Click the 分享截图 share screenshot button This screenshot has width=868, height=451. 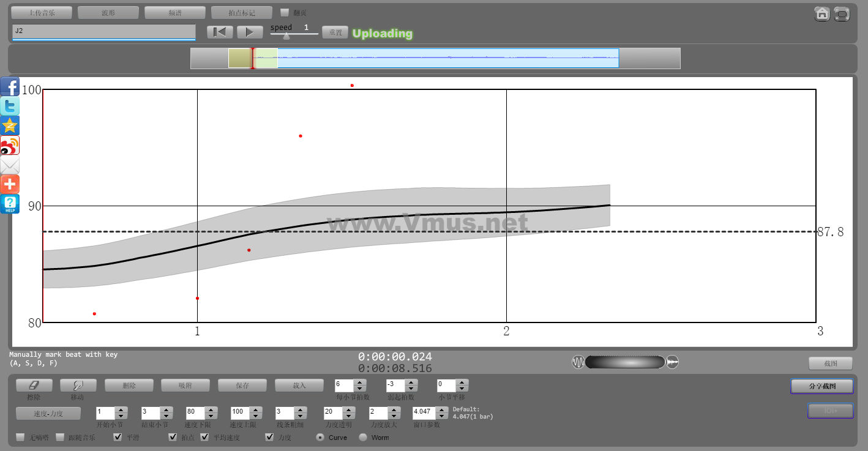pyautogui.click(x=822, y=386)
